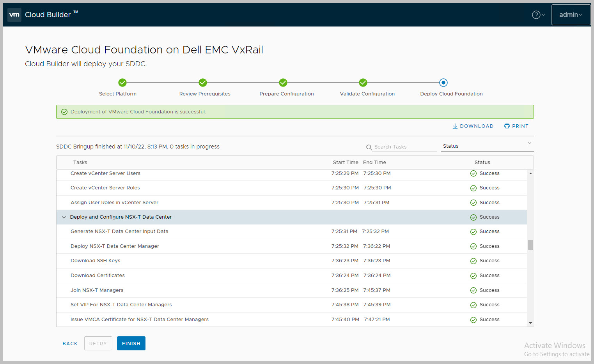The height and width of the screenshot is (364, 594).
Task: Click the task list scrollbar thumb
Action: 530,245
